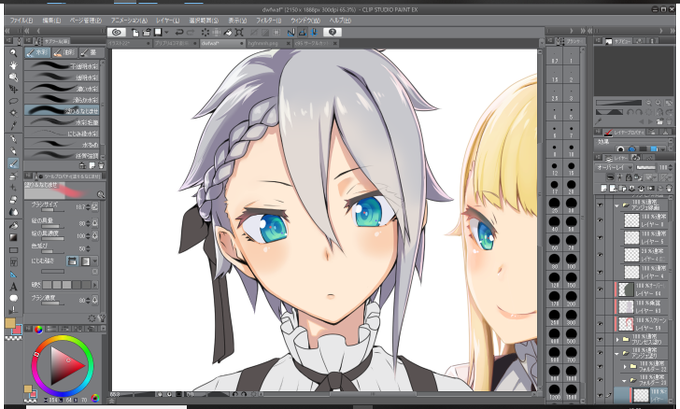The image size is (680, 409).
Task: Open the color wheel tab icon
Action: point(38,330)
